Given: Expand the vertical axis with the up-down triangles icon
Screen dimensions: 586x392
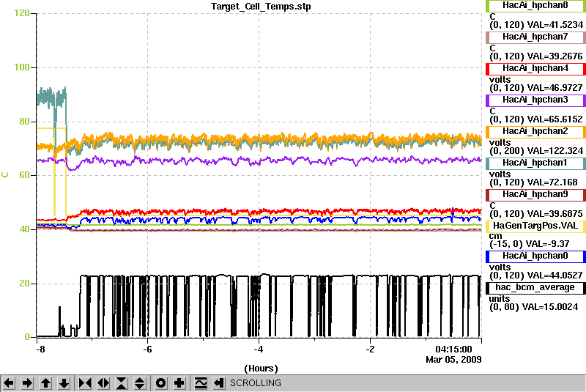Looking at the screenshot, I should point(140,383).
